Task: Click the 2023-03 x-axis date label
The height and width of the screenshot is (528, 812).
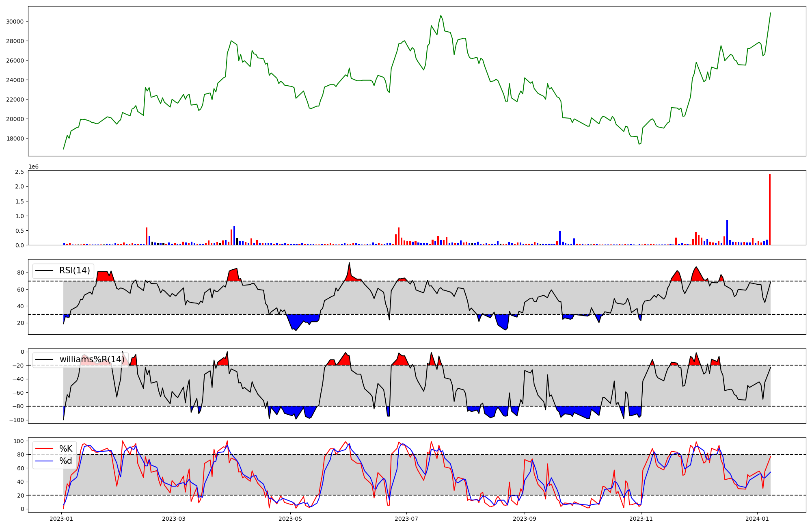Action: (174, 518)
